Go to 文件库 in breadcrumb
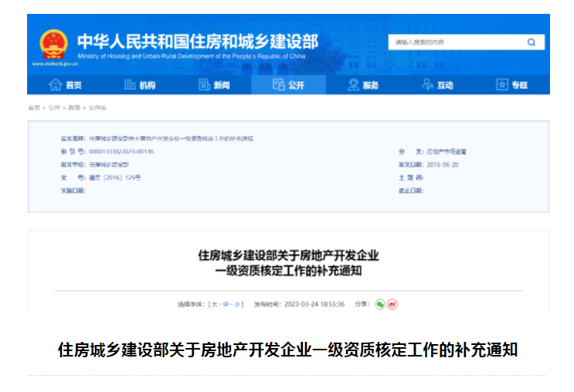The image size is (574, 392). click(x=97, y=107)
